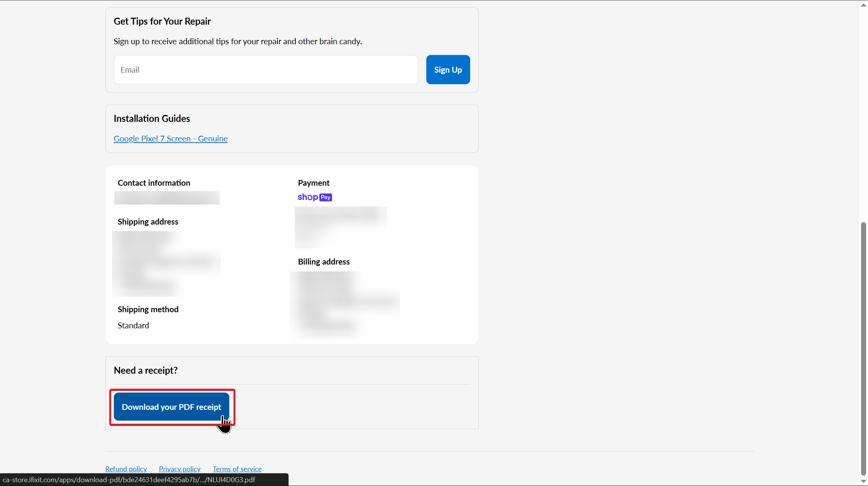Click the Get Tips for Your Repair heading
This screenshot has width=868, height=486.
coord(162,22)
